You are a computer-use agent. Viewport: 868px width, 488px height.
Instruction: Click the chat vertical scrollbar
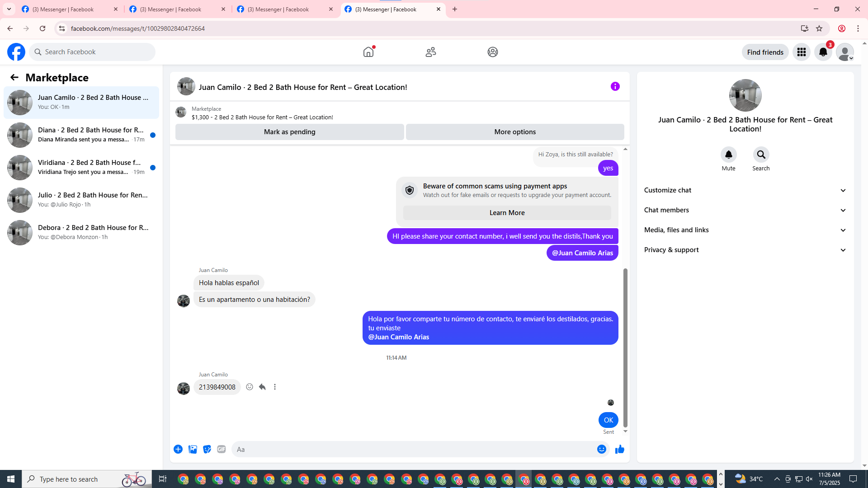point(625,348)
